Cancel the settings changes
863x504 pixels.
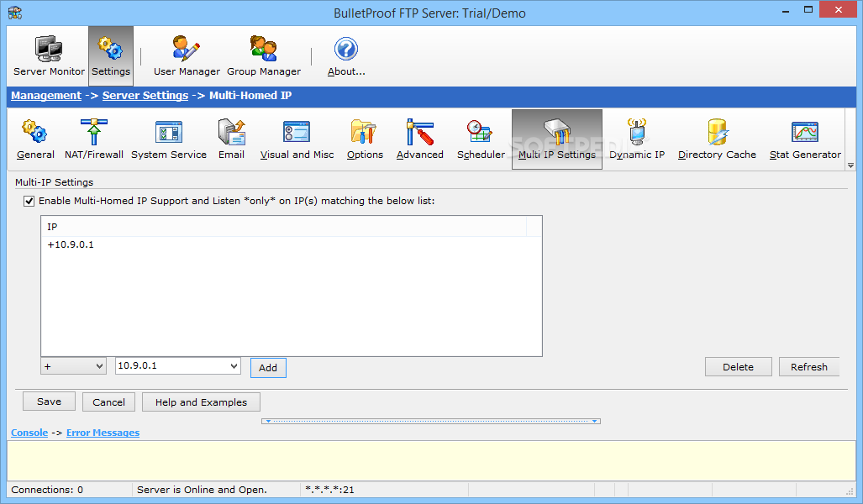108,402
